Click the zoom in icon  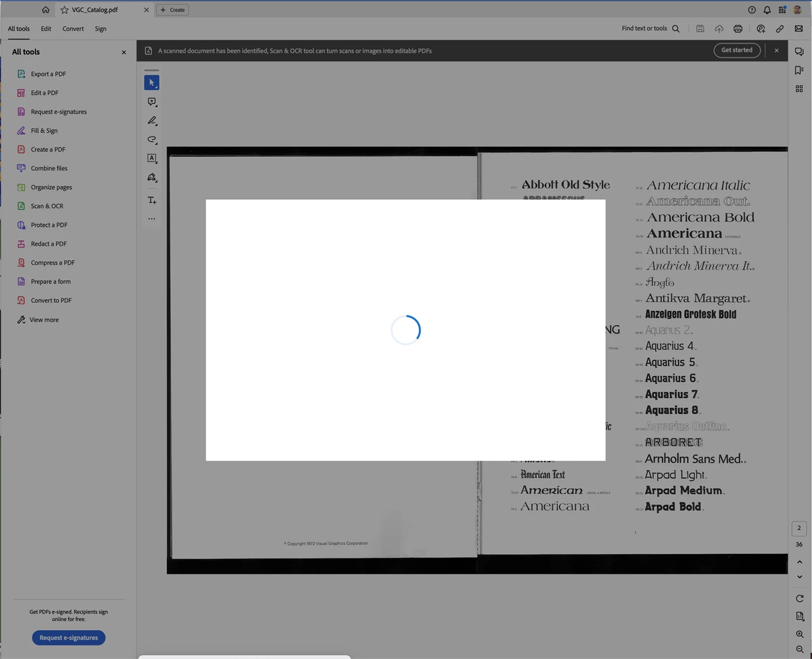point(800,634)
